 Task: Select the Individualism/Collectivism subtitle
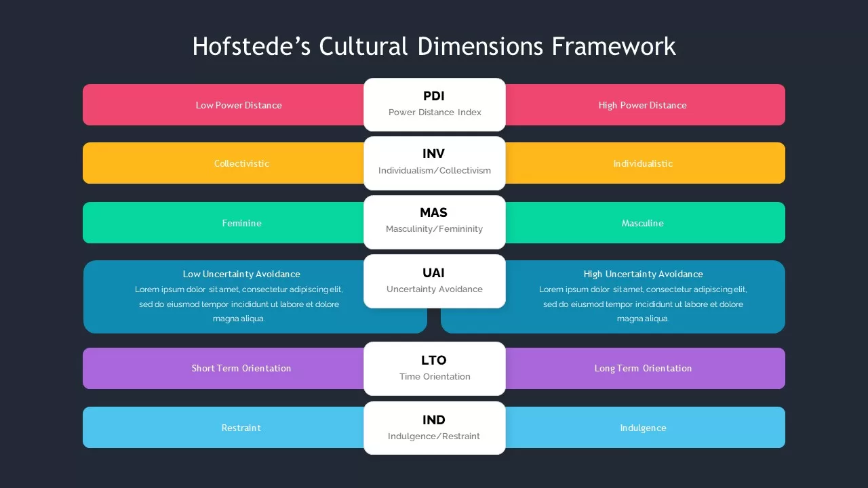[x=435, y=171]
